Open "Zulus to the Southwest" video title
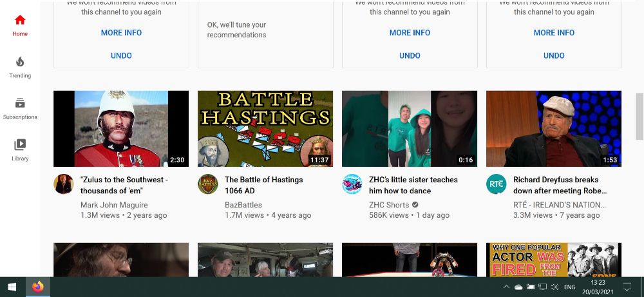The image size is (644, 297). coord(124,186)
